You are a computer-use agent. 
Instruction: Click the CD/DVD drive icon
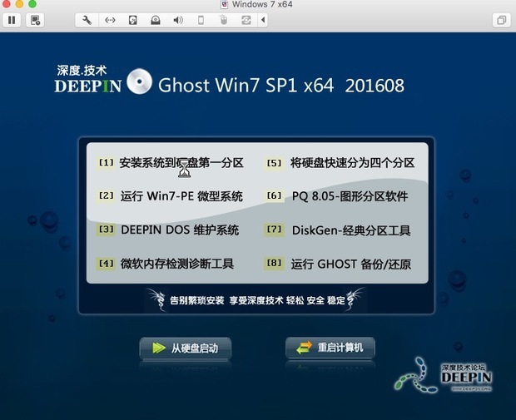[156, 21]
